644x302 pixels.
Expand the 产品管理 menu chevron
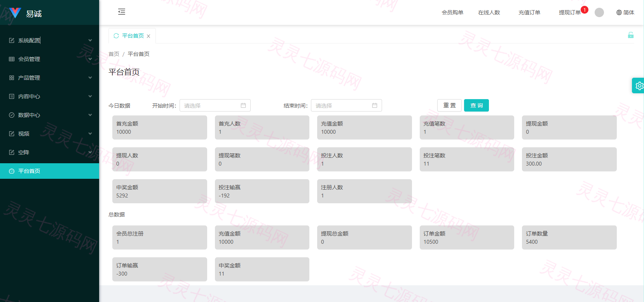tap(90, 78)
